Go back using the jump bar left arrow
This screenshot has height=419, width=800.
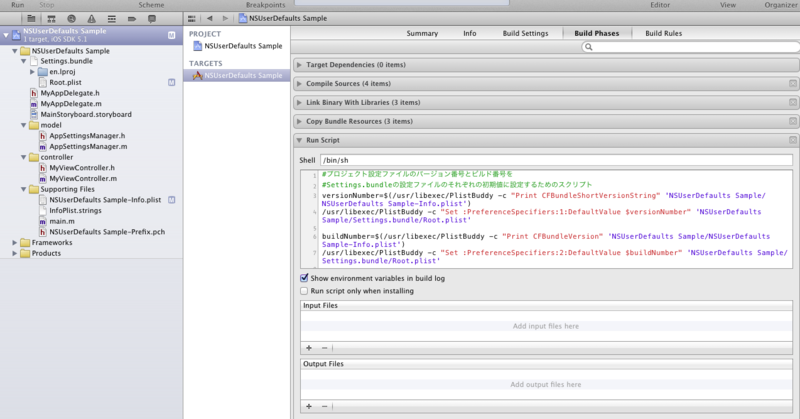pyautogui.click(x=210, y=18)
